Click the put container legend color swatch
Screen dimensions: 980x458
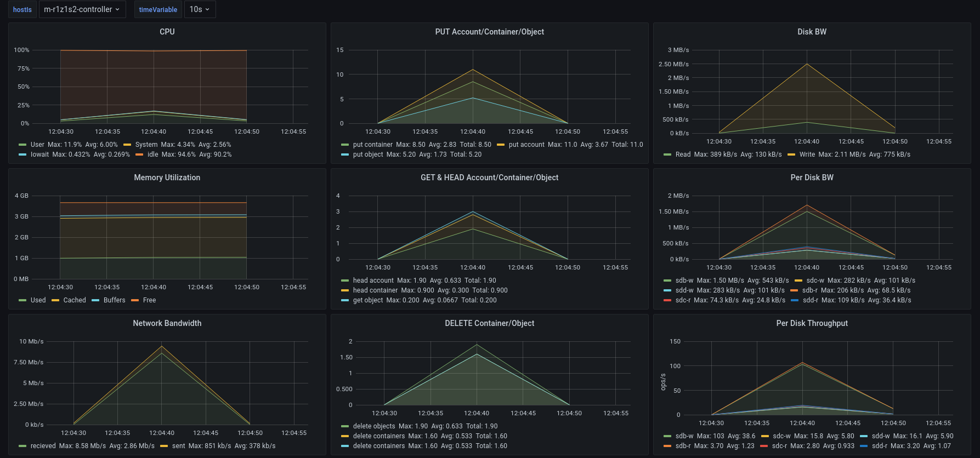345,145
